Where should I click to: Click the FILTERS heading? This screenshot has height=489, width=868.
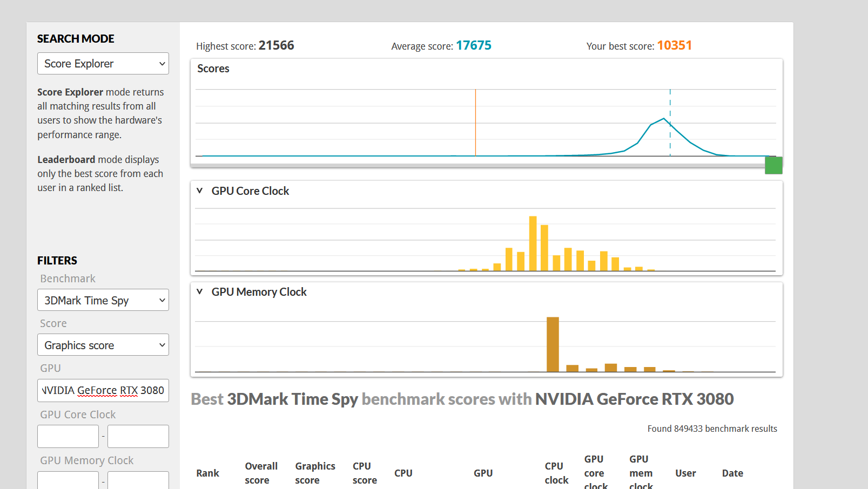pos(57,261)
